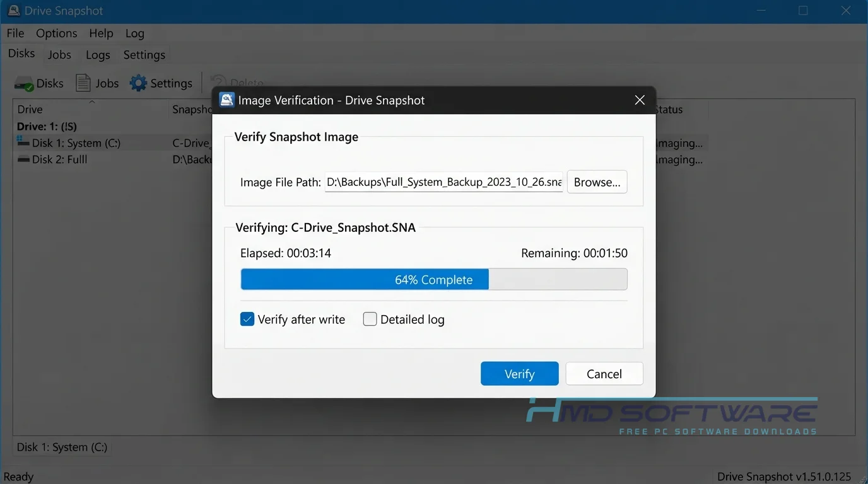Click the Jobs toolbar document icon
Viewport: 868px width, 484px height.
coord(83,83)
